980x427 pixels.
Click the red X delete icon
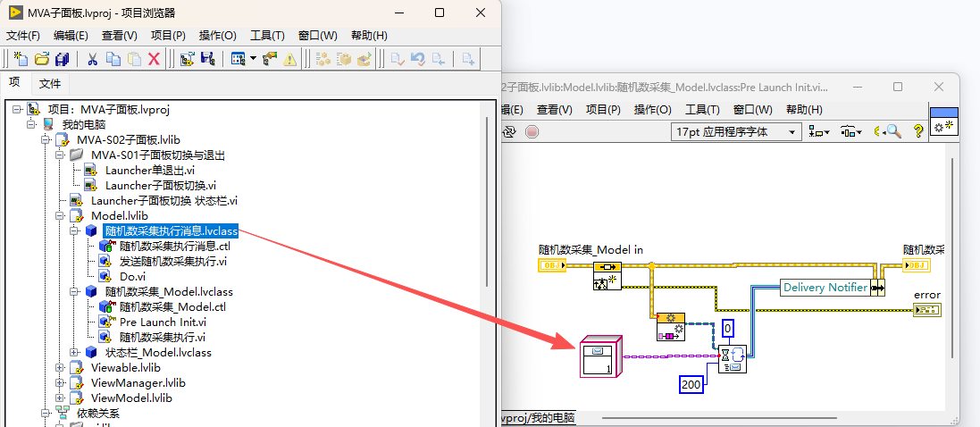tap(154, 59)
